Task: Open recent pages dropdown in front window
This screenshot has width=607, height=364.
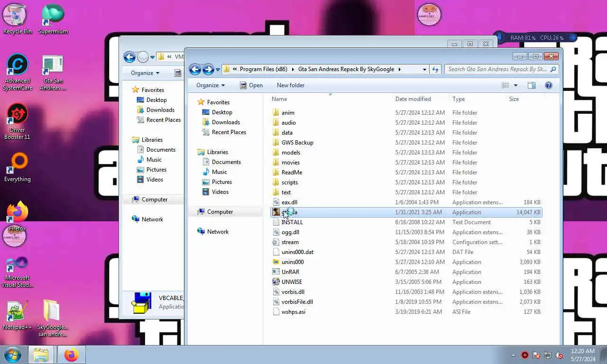Action: (x=218, y=70)
